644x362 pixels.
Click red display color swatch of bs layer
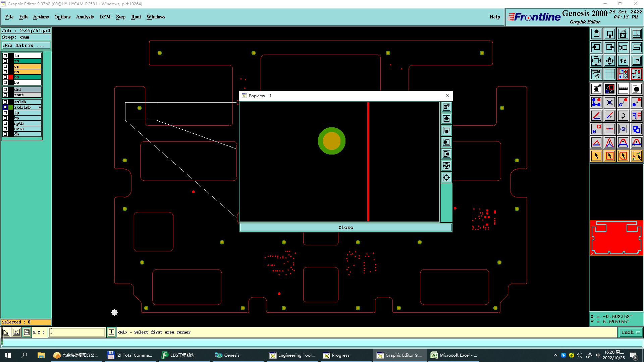point(11,77)
